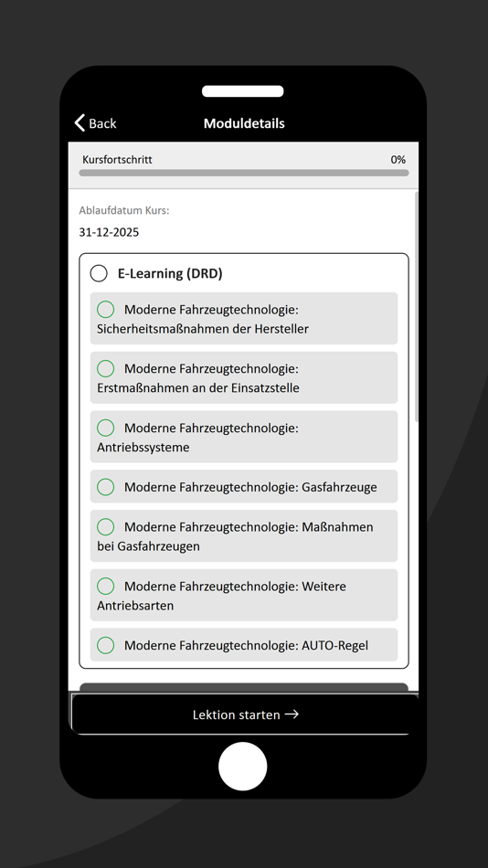Viewport: 488px width, 868px height.
Task: Click the Moduldetails title
Action: click(244, 123)
